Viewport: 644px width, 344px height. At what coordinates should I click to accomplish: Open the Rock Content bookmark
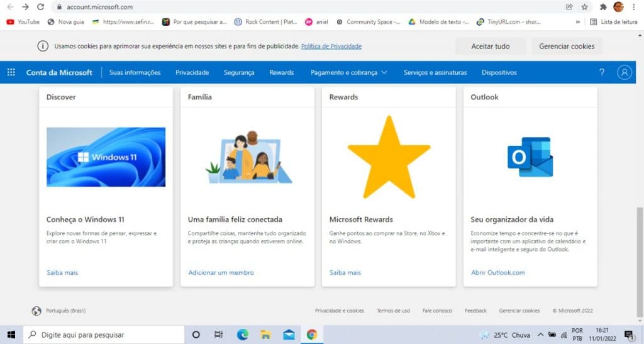tap(266, 22)
